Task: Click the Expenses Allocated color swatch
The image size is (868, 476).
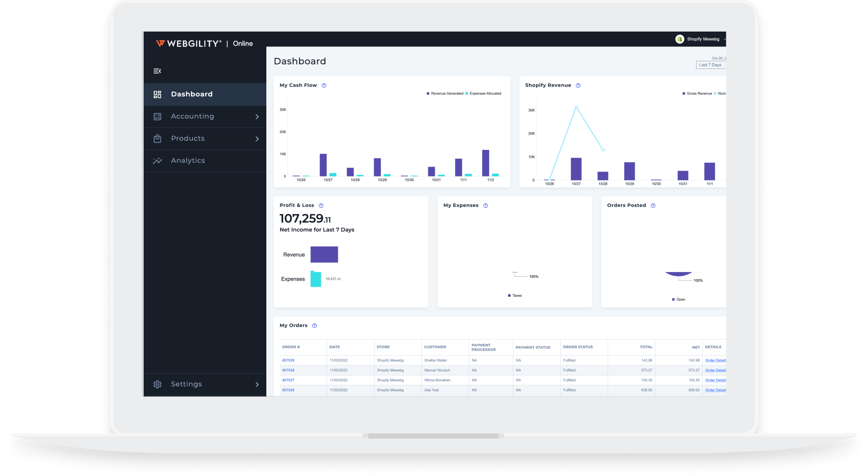Action: [x=467, y=93]
